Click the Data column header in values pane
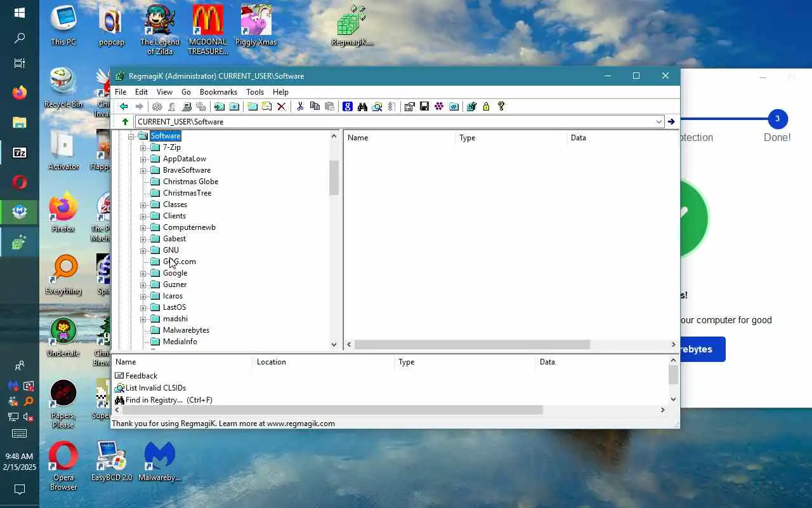 click(622, 138)
